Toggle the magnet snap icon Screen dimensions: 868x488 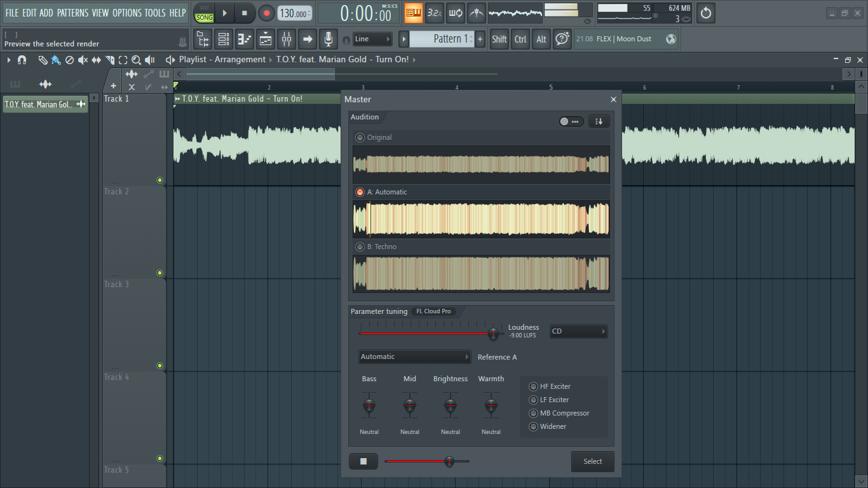coord(22,60)
